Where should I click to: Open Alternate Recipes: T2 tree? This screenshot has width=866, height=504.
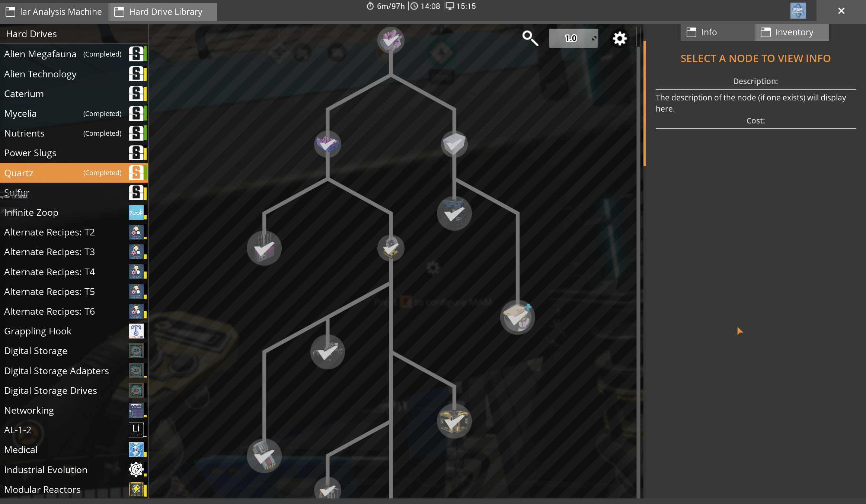[74, 232]
